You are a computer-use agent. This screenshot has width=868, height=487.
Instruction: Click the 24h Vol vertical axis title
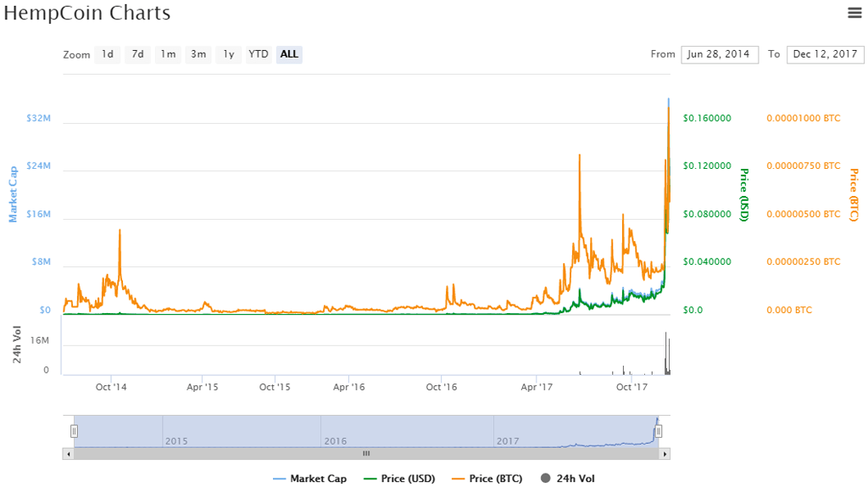click(x=17, y=344)
